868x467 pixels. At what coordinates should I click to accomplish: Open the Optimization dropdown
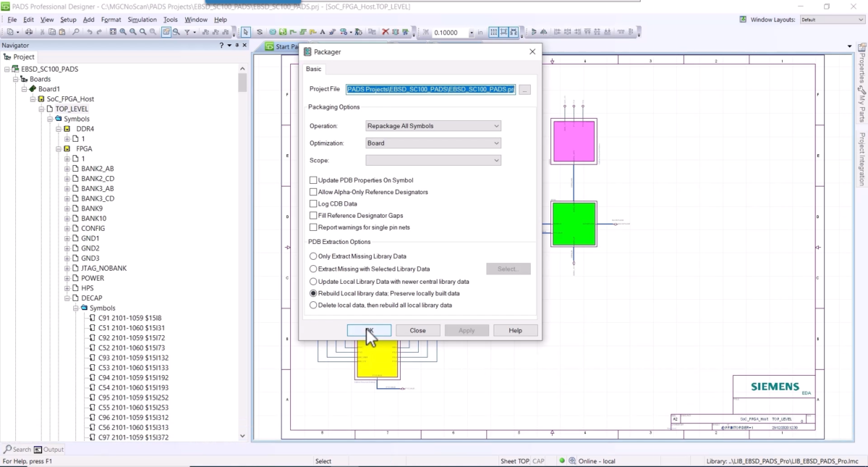coord(433,143)
